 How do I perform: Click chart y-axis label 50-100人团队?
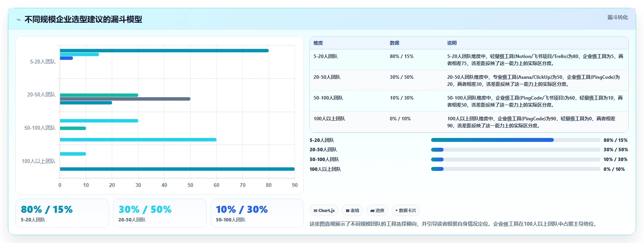(x=40, y=128)
